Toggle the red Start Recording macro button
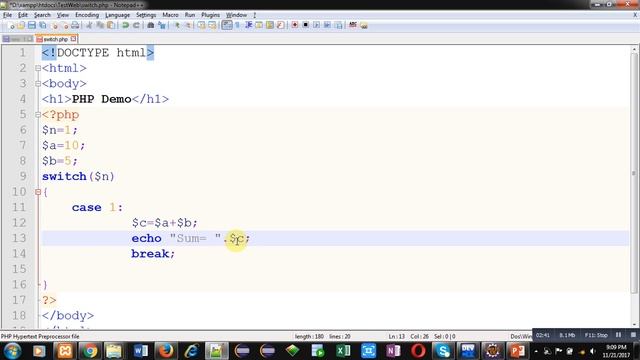Screen dimensions: 640x360 pyautogui.click(x=295, y=25)
